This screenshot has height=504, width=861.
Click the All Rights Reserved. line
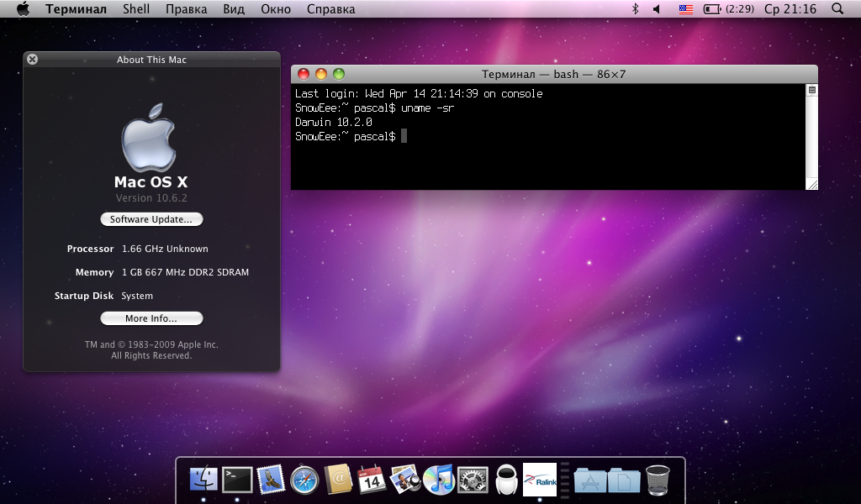[x=151, y=355]
